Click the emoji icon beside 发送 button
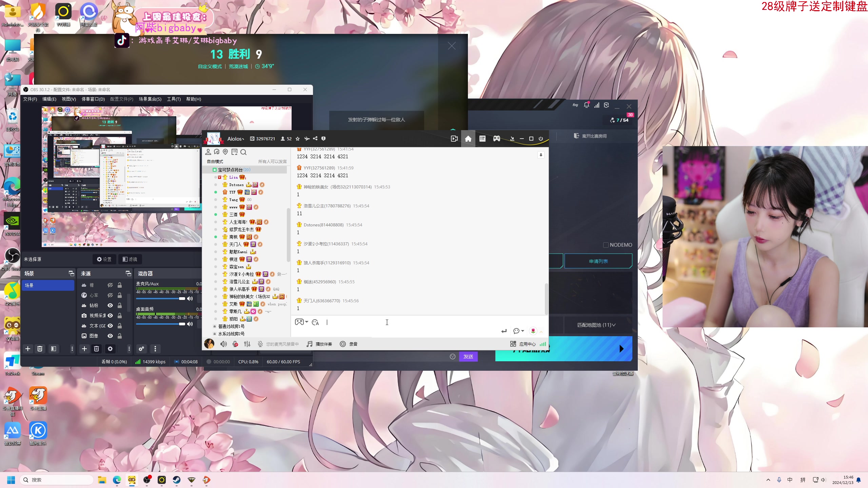This screenshot has height=488, width=868. point(453,357)
